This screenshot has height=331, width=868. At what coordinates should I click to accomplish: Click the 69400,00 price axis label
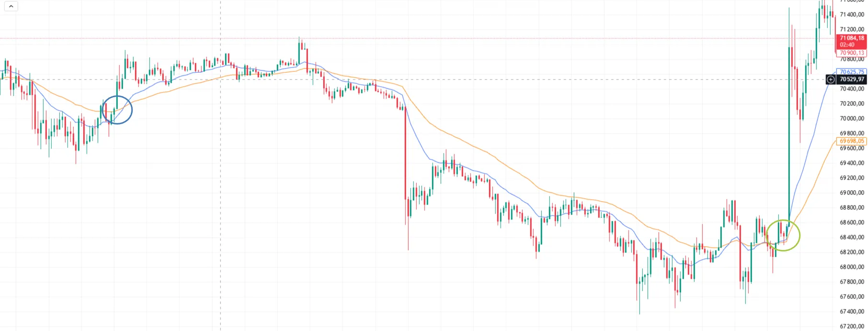click(852, 163)
